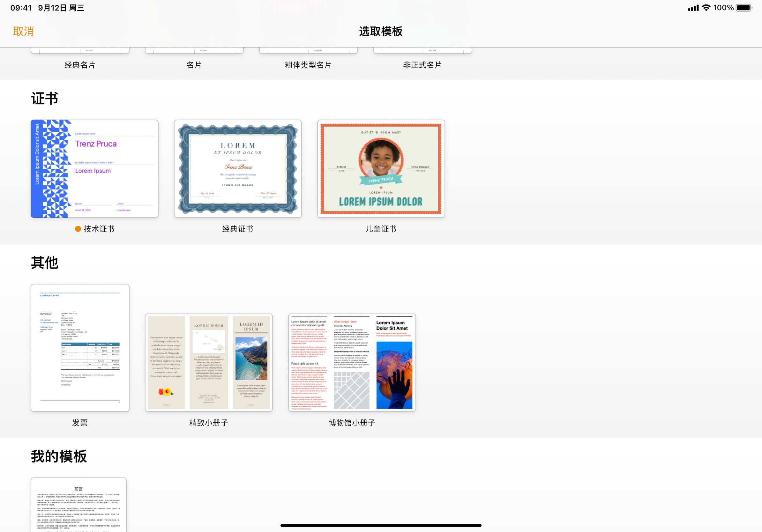Click the 发票 caption text

(80, 423)
